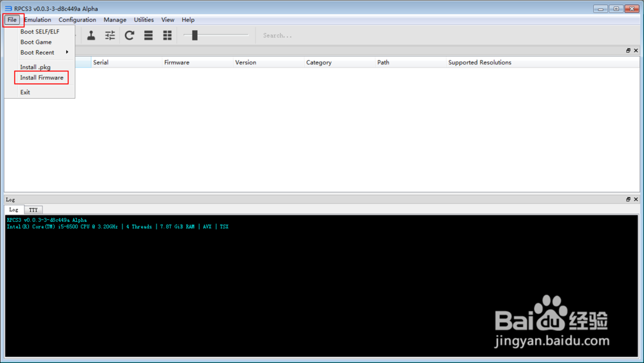Switch to grid view icon
The image size is (644, 363).
pyautogui.click(x=167, y=35)
